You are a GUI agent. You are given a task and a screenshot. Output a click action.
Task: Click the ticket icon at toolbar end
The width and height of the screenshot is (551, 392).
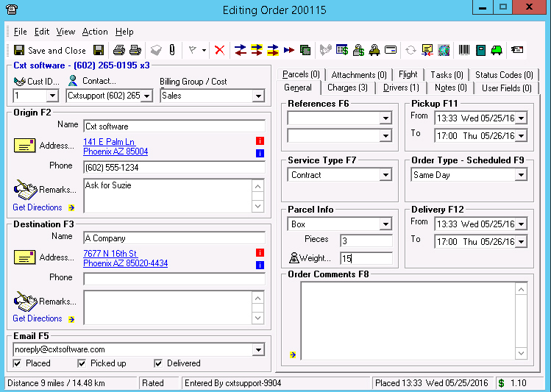pyautogui.click(x=517, y=50)
